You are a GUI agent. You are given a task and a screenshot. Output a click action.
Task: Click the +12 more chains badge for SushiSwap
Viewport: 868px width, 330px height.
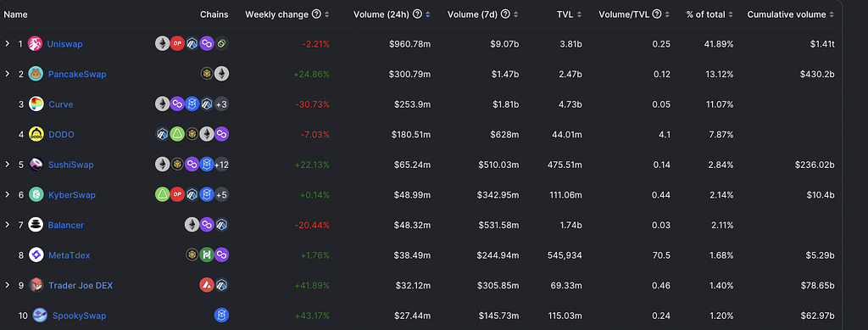221,165
